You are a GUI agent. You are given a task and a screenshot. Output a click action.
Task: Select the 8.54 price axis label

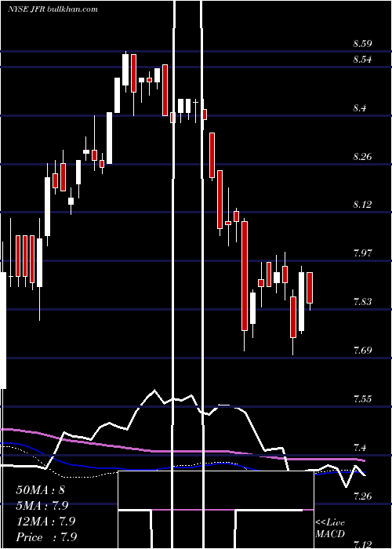pos(362,60)
